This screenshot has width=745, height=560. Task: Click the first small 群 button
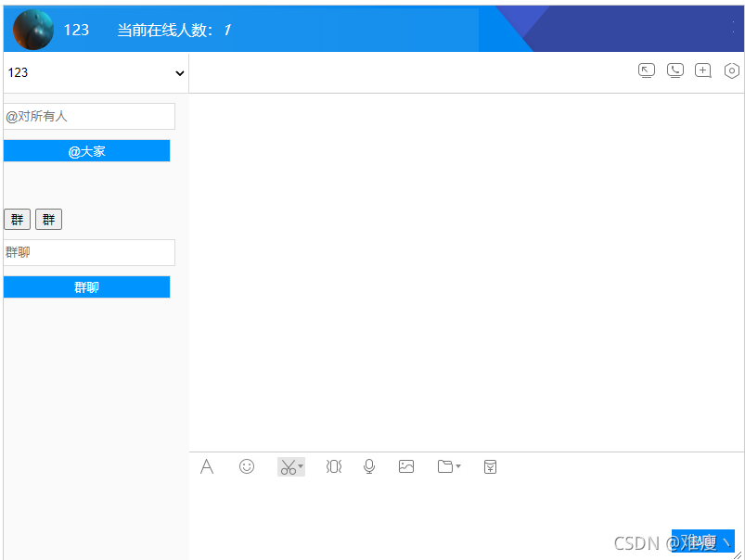click(x=17, y=219)
